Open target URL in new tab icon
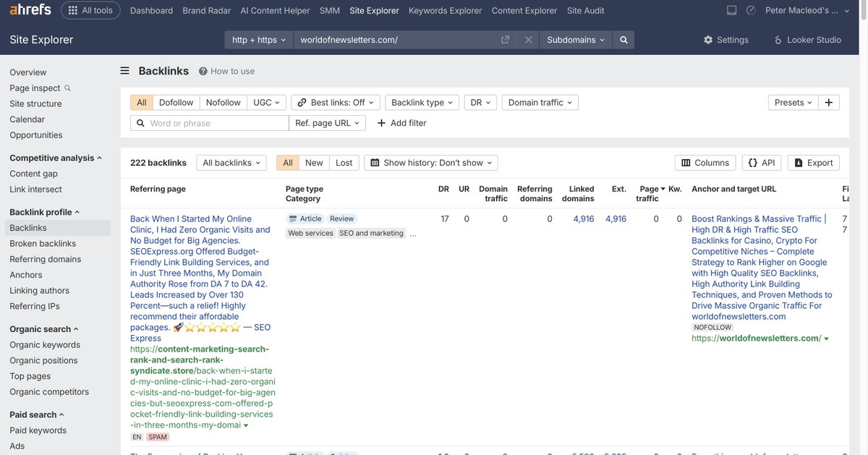The height and width of the screenshot is (455, 868). [506, 40]
